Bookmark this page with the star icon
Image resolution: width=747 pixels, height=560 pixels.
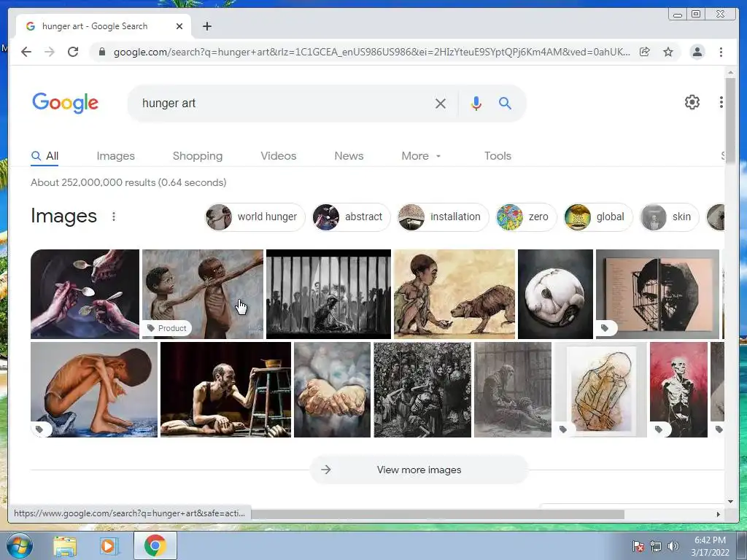tap(668, 52)
